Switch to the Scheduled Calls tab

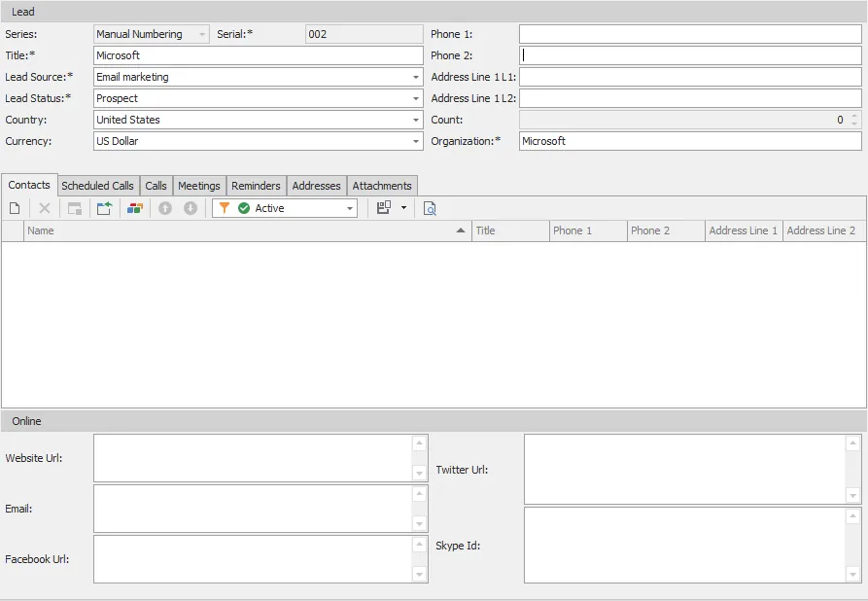pyautogui.click(x=98, y=185)
